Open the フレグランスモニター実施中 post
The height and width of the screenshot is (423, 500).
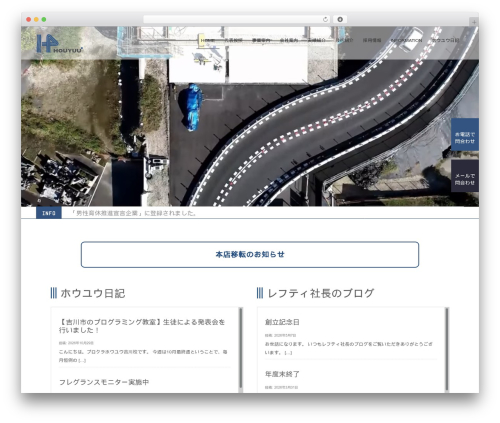(104, 382)
